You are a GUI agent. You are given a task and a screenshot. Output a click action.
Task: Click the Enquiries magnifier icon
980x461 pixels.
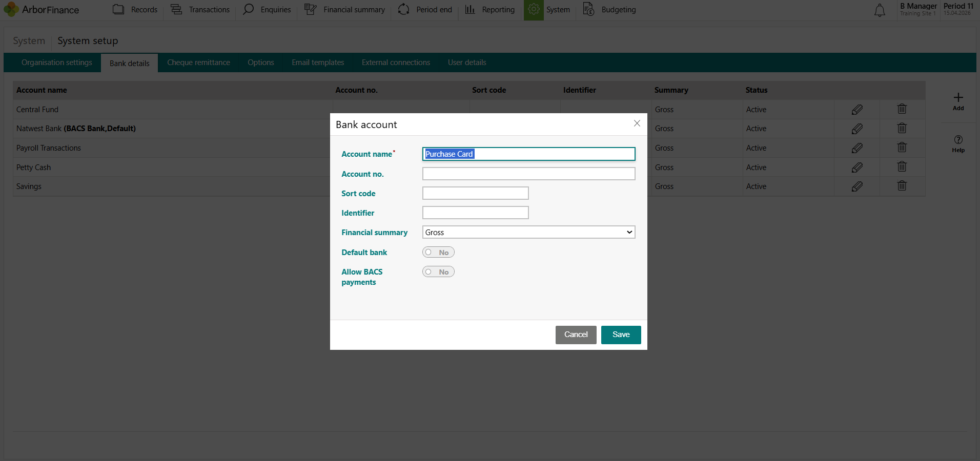248,9
